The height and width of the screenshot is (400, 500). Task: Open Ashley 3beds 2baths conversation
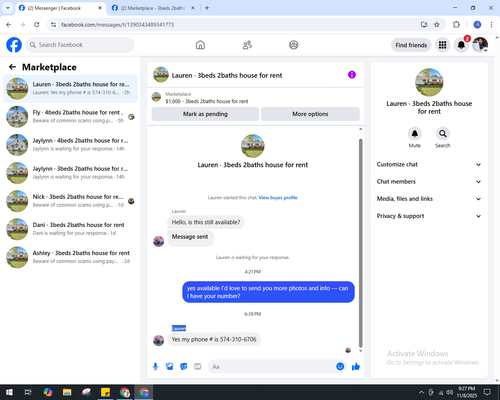tap(70, 257)
